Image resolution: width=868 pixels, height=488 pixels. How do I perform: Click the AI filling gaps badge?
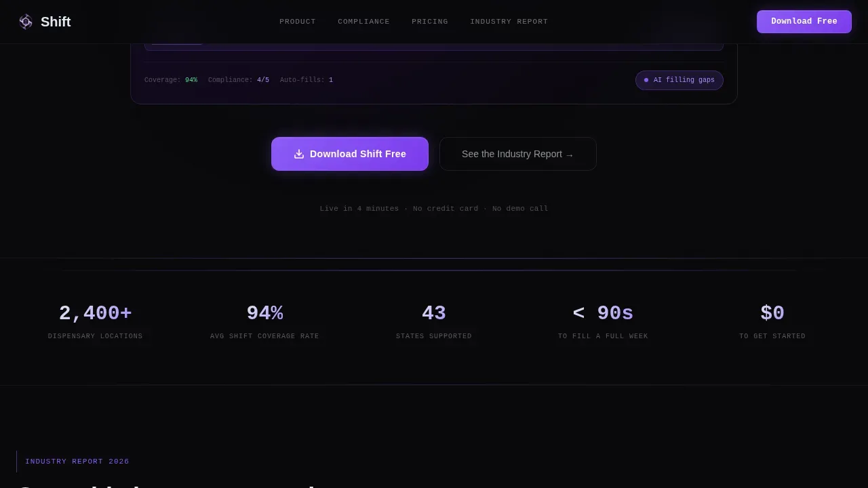pyautogui.click(x=679, y=80)
